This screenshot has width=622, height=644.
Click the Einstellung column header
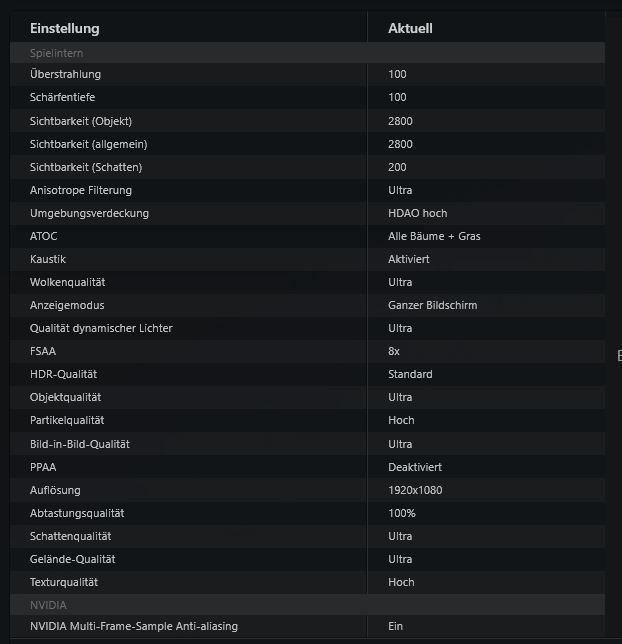tap(65, 28)
